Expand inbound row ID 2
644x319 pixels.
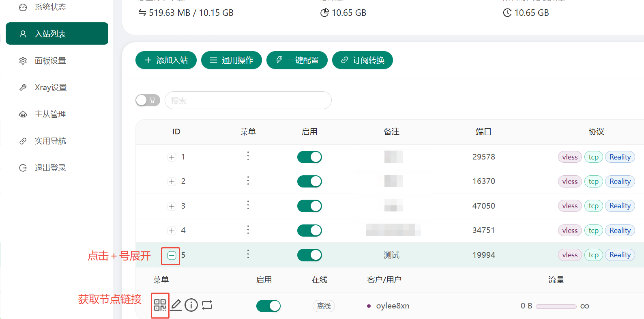pyautogui.click(x=172, y=181)
